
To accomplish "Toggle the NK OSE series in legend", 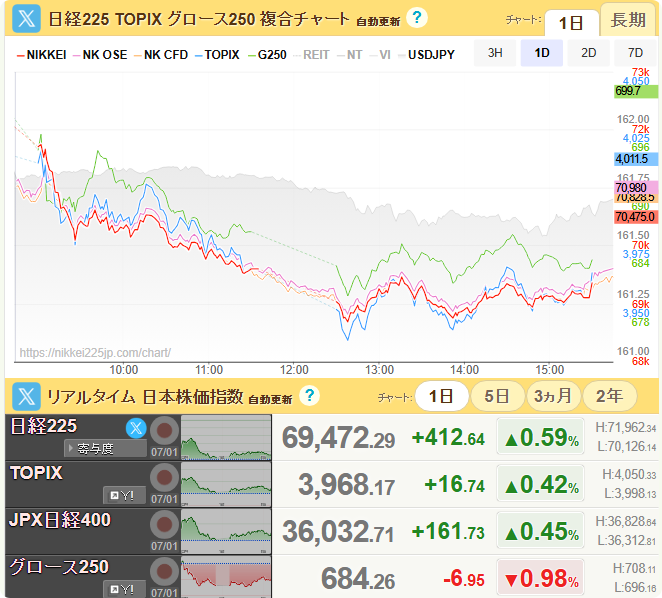I will [x=100, y=55].
